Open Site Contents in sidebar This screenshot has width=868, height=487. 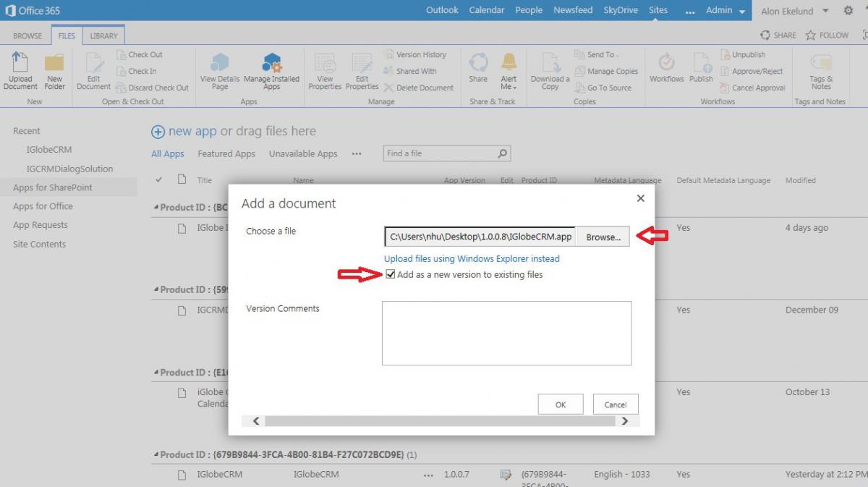pyautogui.click(x=39, y=244)
